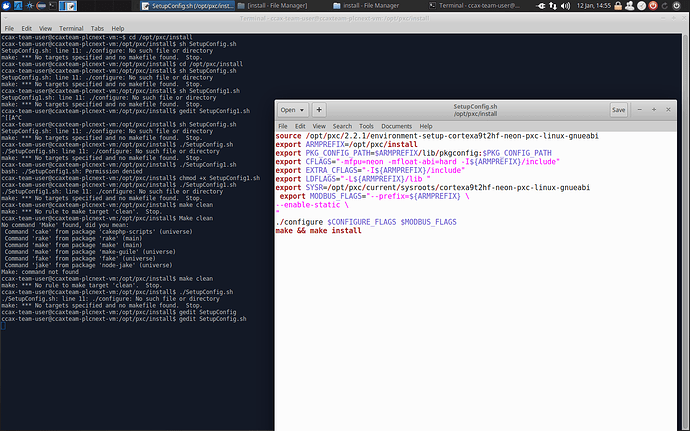Open the Terminal window Edit menu
Screen dimensions: 690x431
click(26, 28)
